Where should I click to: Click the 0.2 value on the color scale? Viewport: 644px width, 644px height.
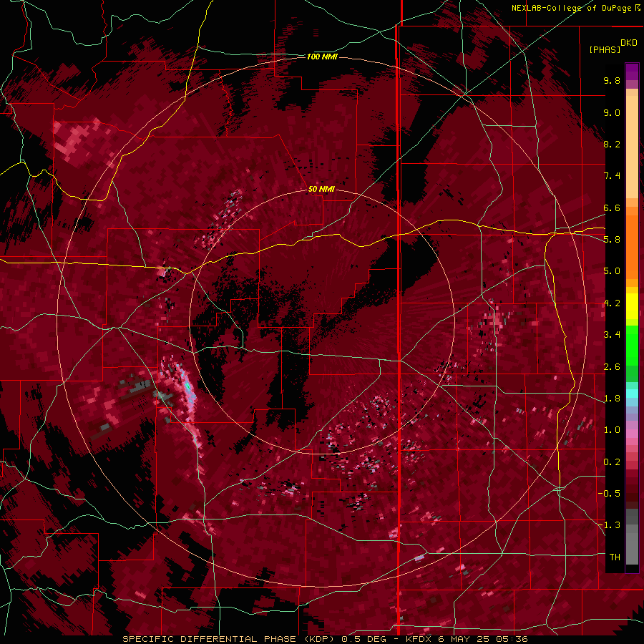612,462
